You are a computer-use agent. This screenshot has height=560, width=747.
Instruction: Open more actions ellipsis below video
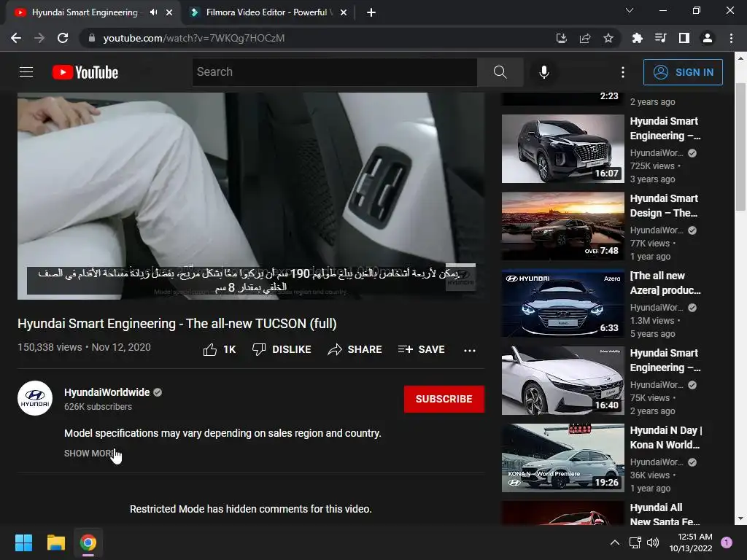tap(470, 350)
